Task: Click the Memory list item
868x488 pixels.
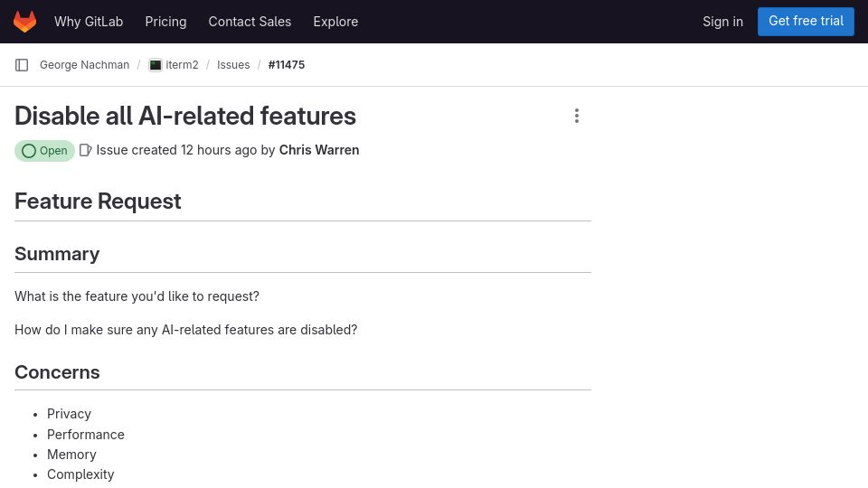Action: pos(71,455)
